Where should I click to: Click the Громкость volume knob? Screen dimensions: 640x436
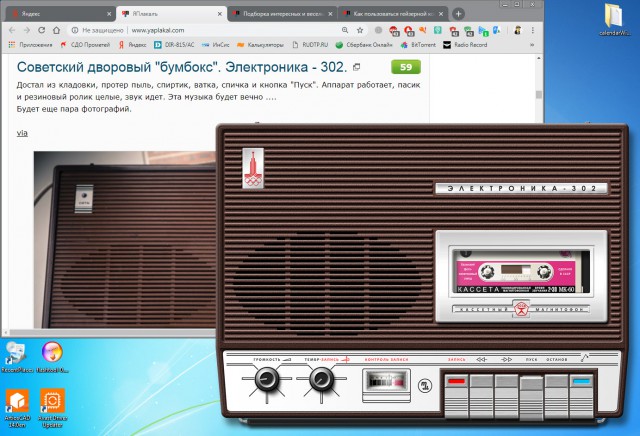coord(267,380)
